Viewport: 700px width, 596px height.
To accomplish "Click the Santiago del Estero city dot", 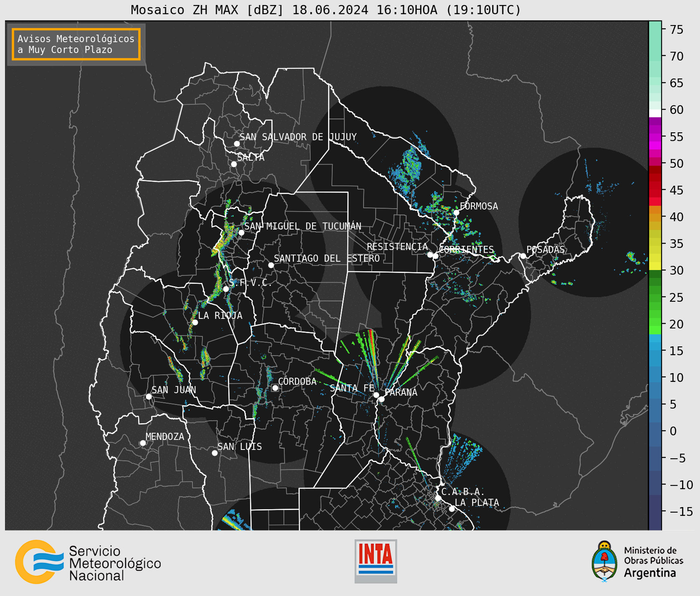I will tap(271, 265).
